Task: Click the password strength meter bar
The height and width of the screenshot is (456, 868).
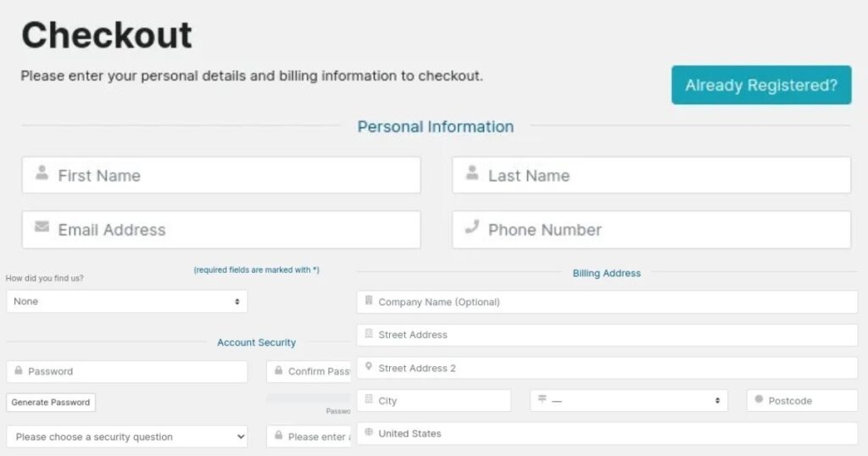Action: tap(309, 398)
